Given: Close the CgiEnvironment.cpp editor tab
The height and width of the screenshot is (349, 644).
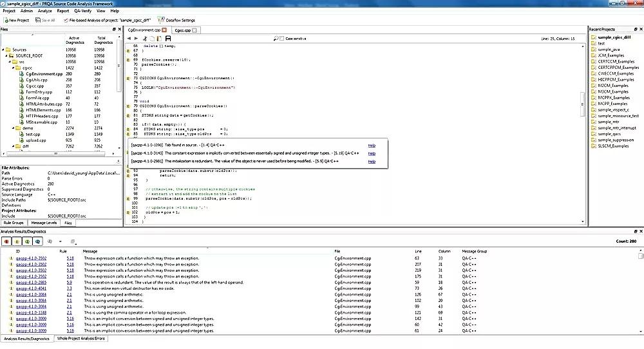Looking at the screenshot, I should point(164,30).
